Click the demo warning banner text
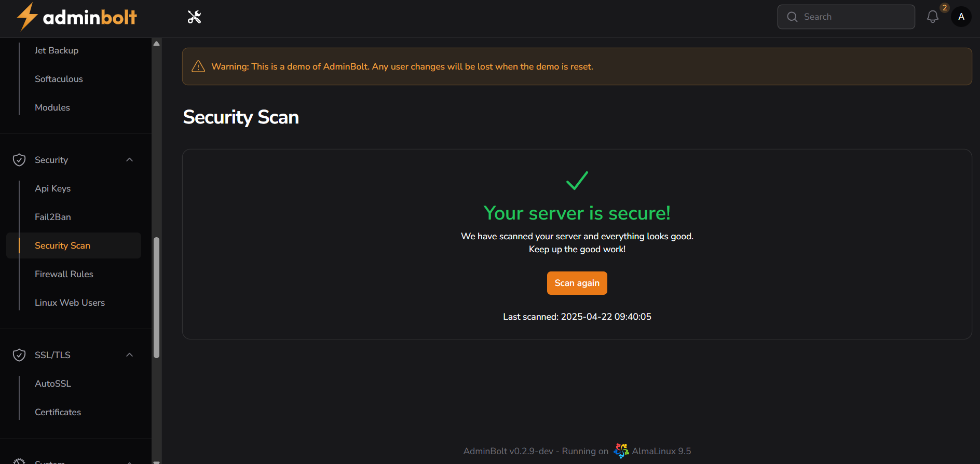980x464 pixels. pos(402,66)
